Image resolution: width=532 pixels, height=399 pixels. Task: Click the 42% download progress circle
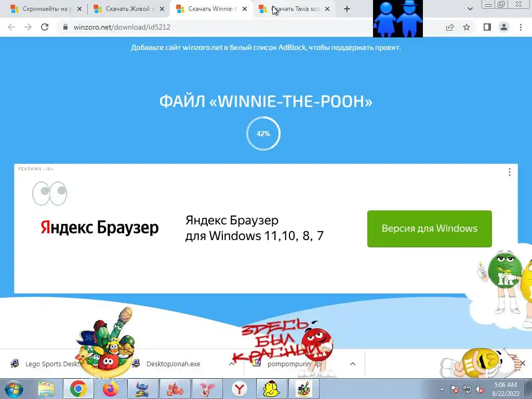pyautogui.click(x=263, y=134)
